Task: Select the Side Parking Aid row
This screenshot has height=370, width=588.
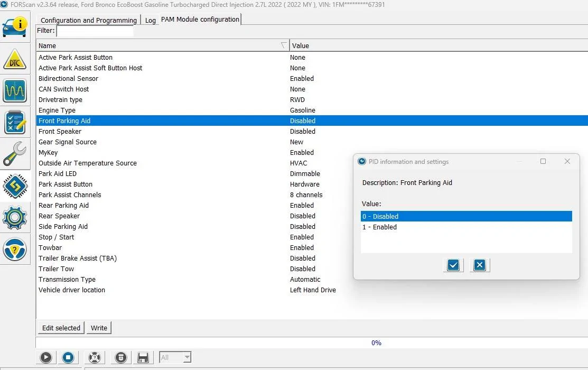Action: coord(194,226)
